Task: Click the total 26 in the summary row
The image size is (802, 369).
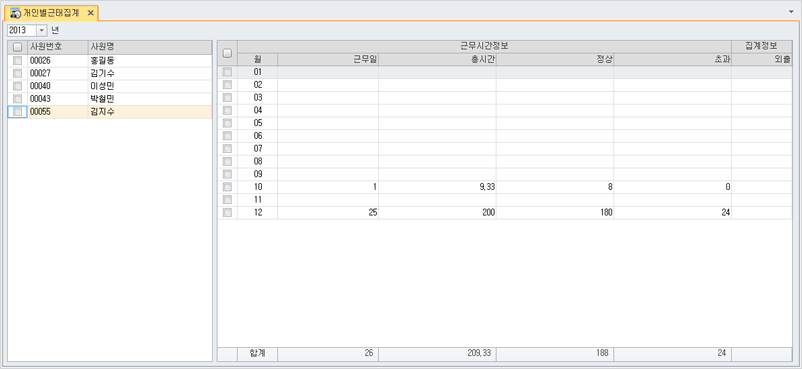Action: (369, 354)
